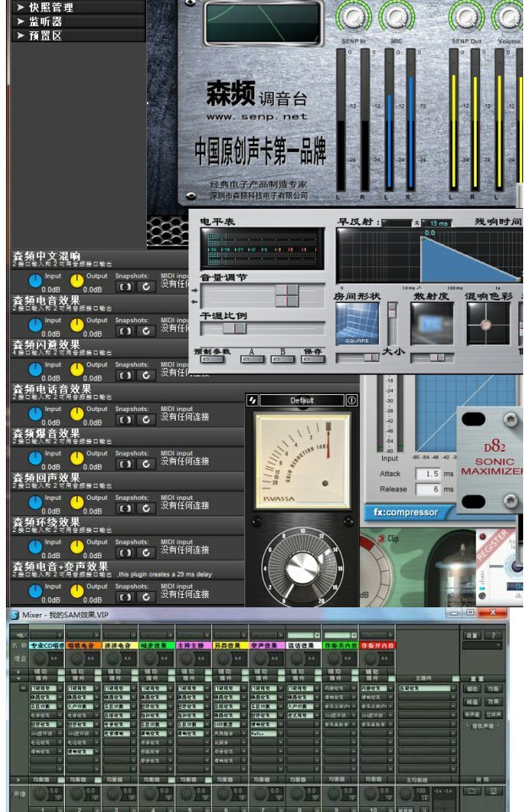Image resolution: width=524 pixels, height=812 pixels.
Task: Expand the 预置区 section
Action: 78,36
